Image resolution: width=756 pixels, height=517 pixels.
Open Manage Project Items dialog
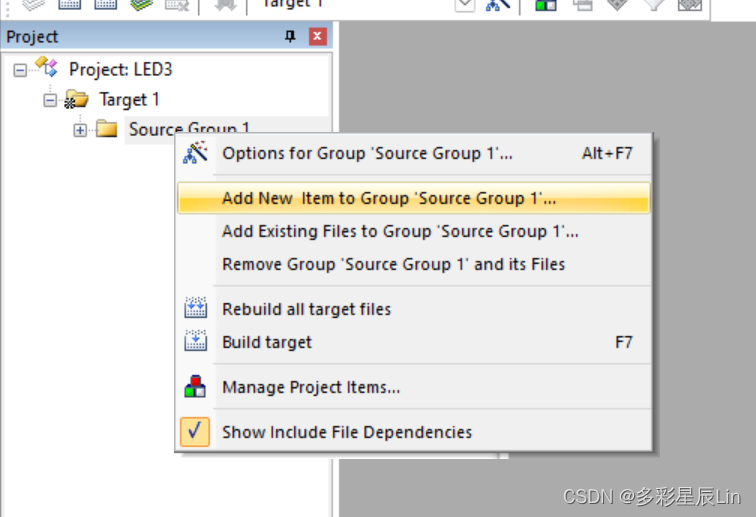414,387
